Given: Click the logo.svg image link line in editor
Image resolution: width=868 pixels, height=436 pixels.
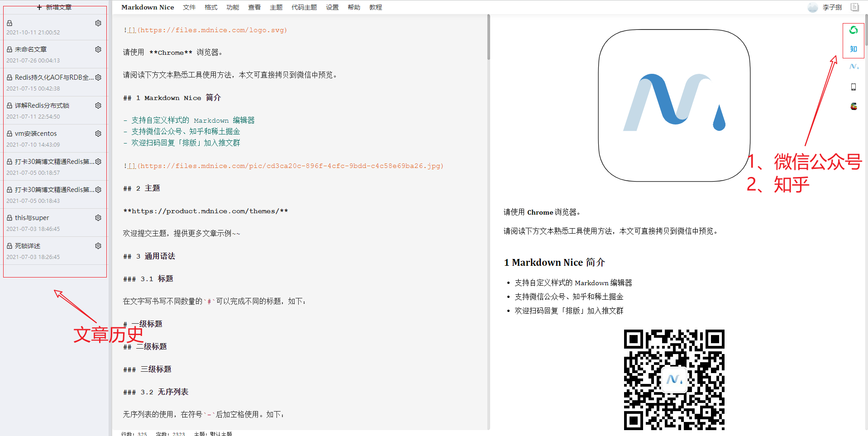Looking at the screenshot, I should coord(205,30).
